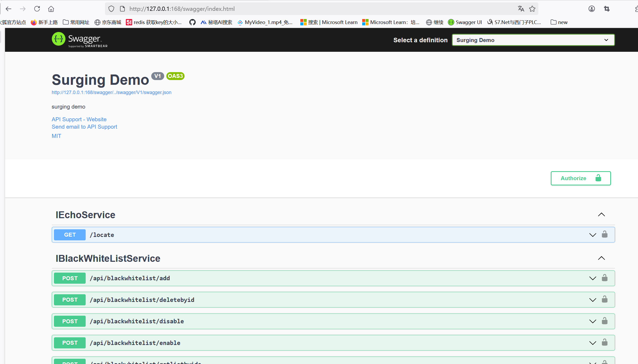Click the browser home icon
638x364 pixels.
coord(51,9)
